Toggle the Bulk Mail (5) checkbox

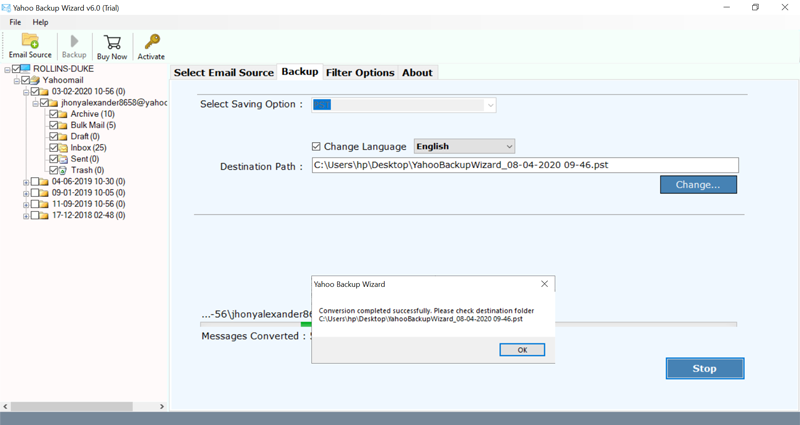click(x=53, y=125)
